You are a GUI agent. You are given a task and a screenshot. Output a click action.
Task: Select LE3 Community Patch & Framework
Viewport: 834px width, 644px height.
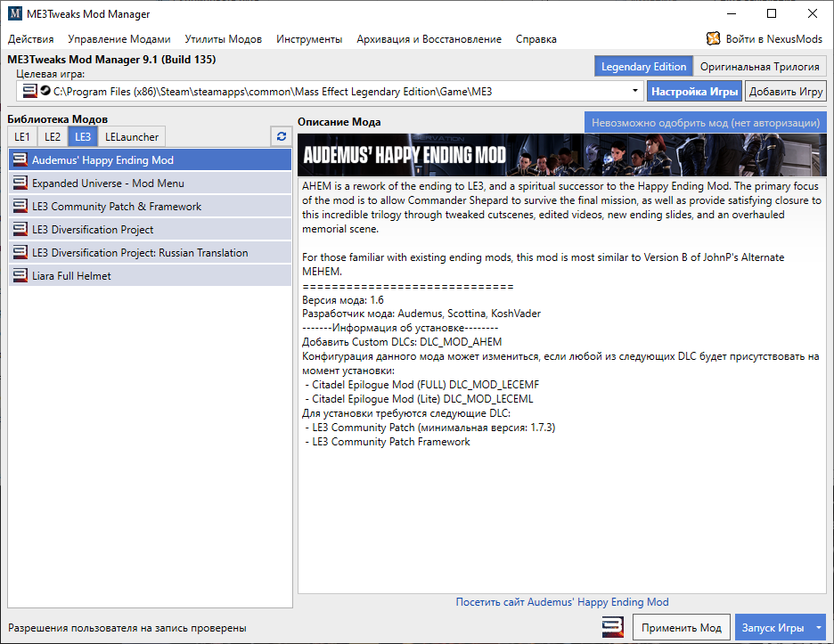point(150,206)
